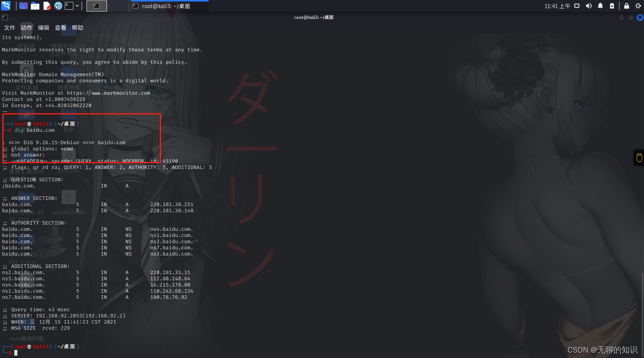
Task: Click the phone number +1.8007459229
Action: [x=65, y=99]
